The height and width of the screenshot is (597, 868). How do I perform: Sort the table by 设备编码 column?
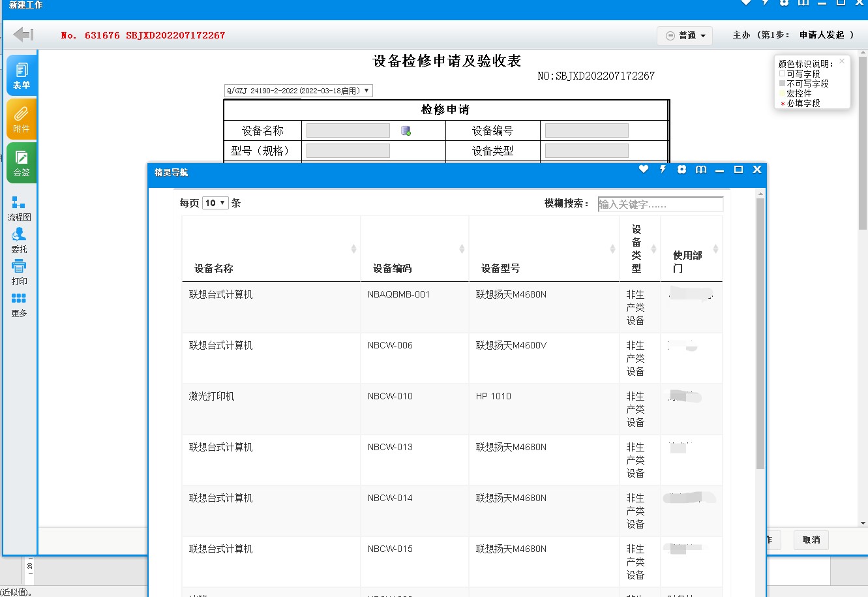pos(415,249)
